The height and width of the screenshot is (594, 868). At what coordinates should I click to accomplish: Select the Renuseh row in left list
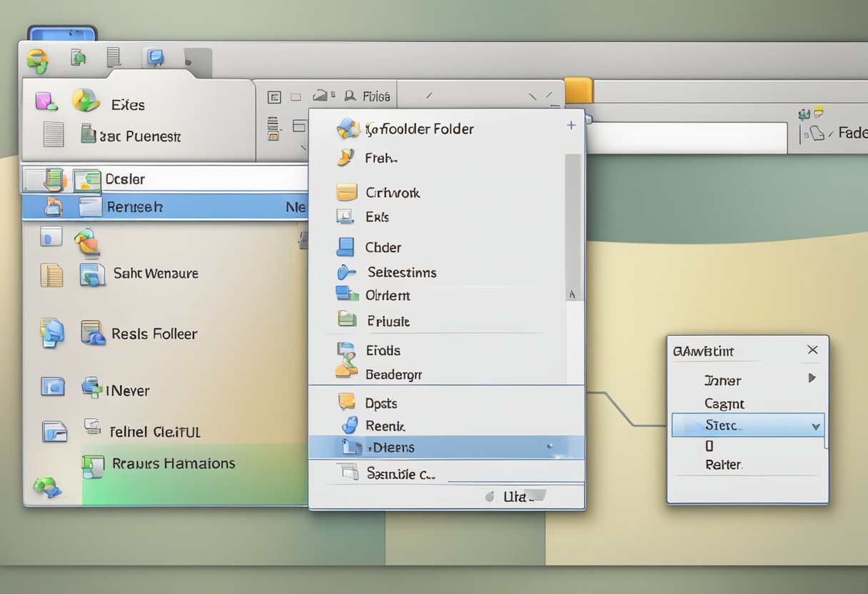coord(164,207)
